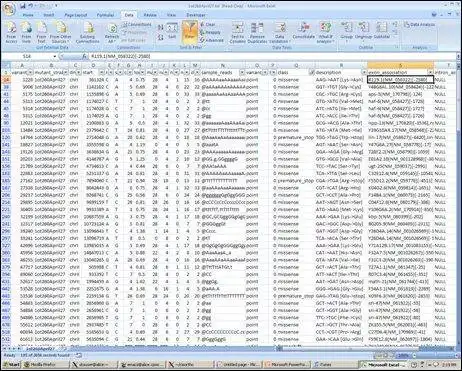462x371 pixels.
Task: Select column S header
Action: tap(400, 65)
